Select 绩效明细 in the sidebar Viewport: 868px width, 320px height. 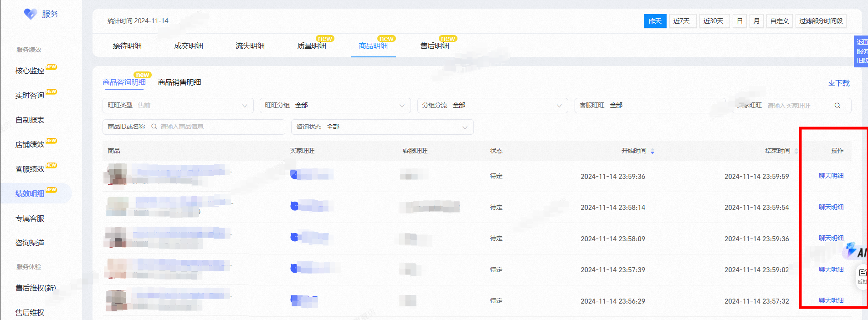(30, 194)
